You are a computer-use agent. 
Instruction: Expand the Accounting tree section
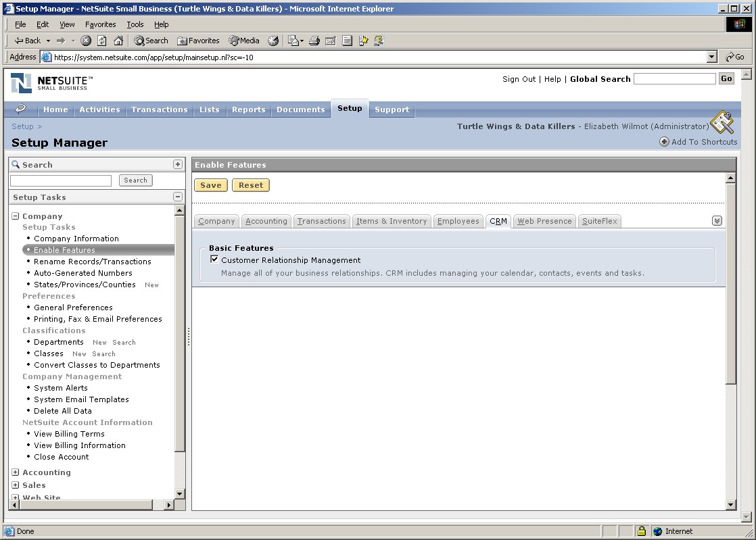[x=16, y=472]
